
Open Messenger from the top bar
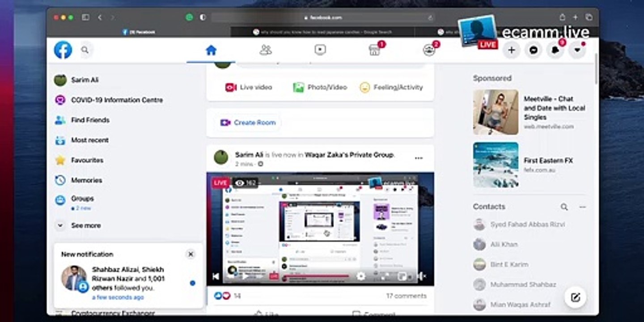click(x=534, y=50)
